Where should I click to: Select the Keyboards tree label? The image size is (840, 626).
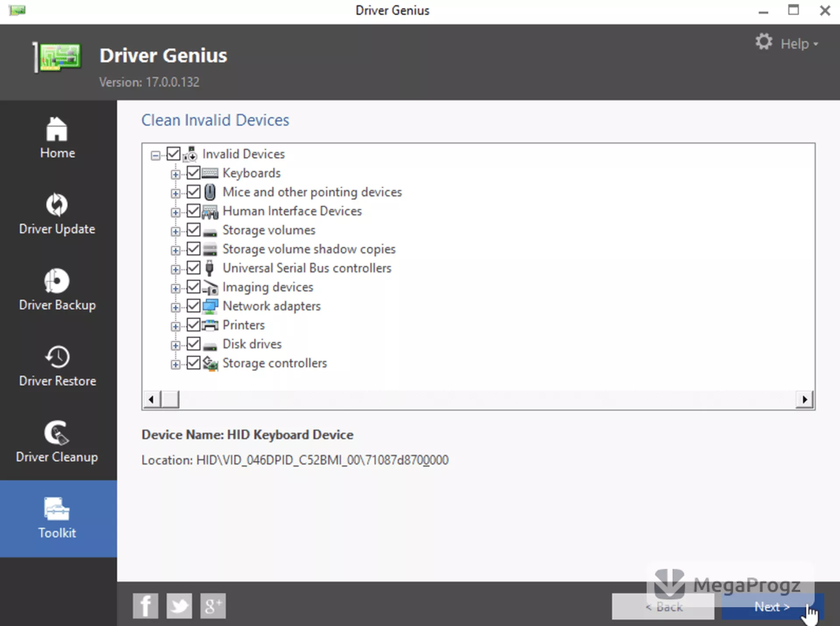(252, 173)
